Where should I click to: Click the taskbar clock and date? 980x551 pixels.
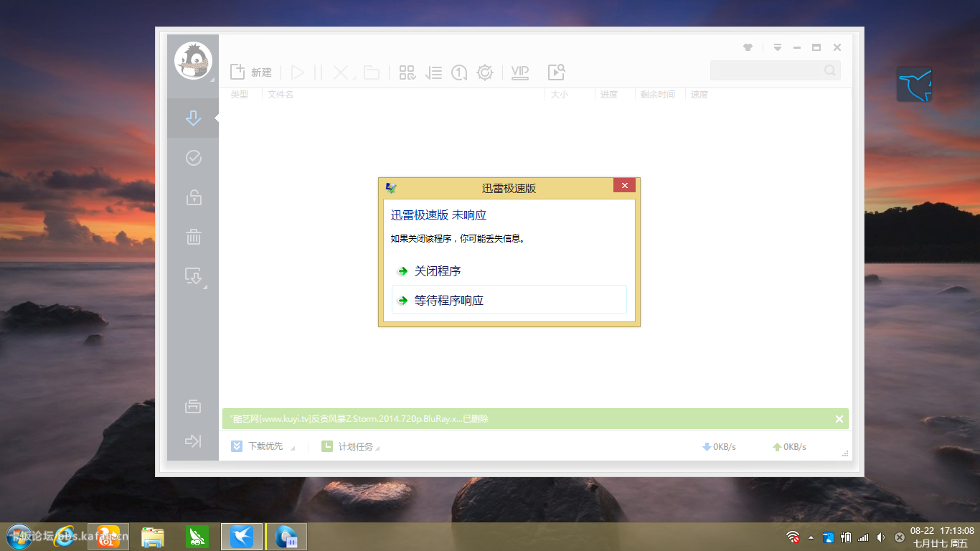pos(942,537)
